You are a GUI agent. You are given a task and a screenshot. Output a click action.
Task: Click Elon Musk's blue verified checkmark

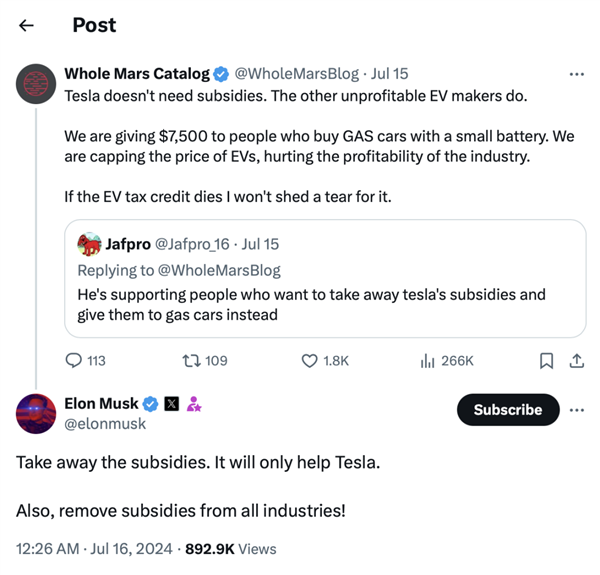(150, 404)
